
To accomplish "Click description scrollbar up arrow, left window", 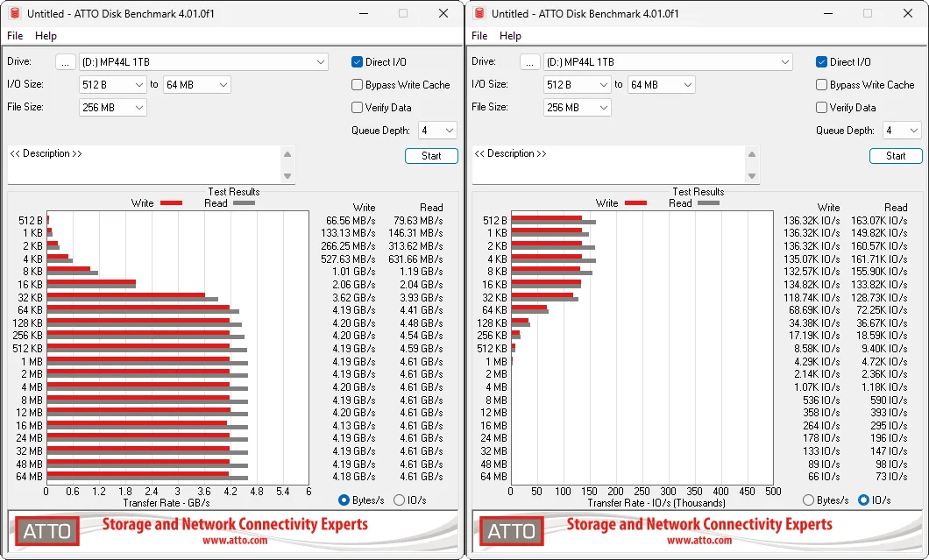I will [287, 154].
